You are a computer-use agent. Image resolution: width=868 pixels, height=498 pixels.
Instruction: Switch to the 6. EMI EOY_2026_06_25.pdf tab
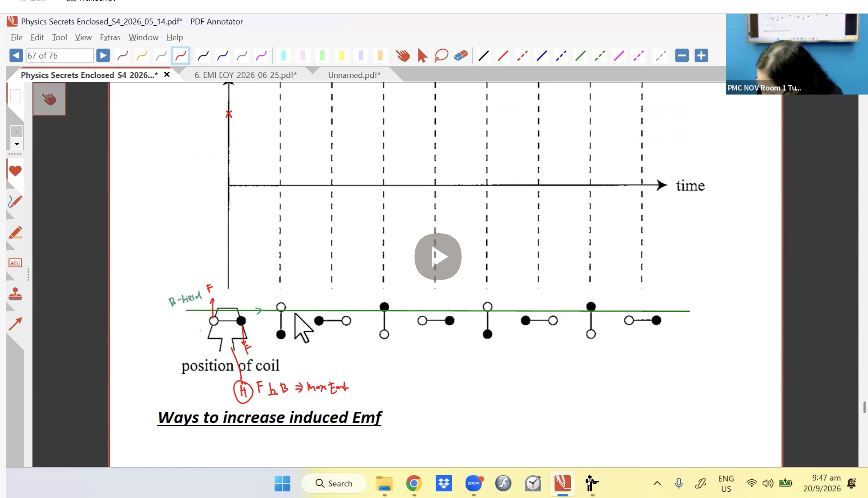245,75
